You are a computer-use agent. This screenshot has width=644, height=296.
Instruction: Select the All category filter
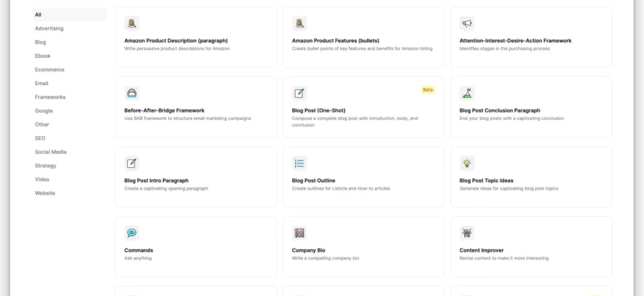(x=38, y=15)
